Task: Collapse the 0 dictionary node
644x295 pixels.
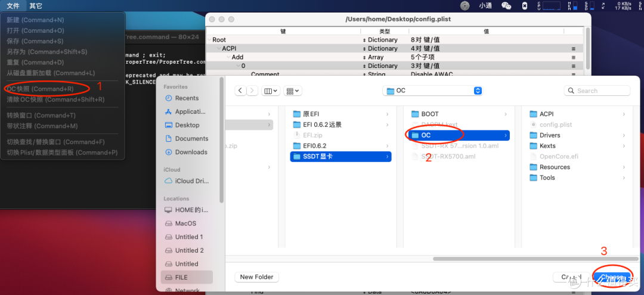Action: pyautogui.click(x=238, y=66)
